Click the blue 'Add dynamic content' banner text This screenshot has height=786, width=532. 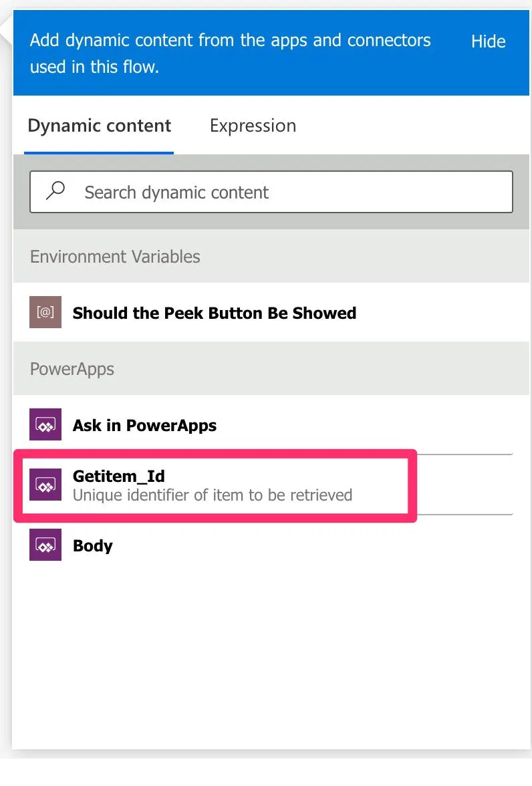click(230, 53)
